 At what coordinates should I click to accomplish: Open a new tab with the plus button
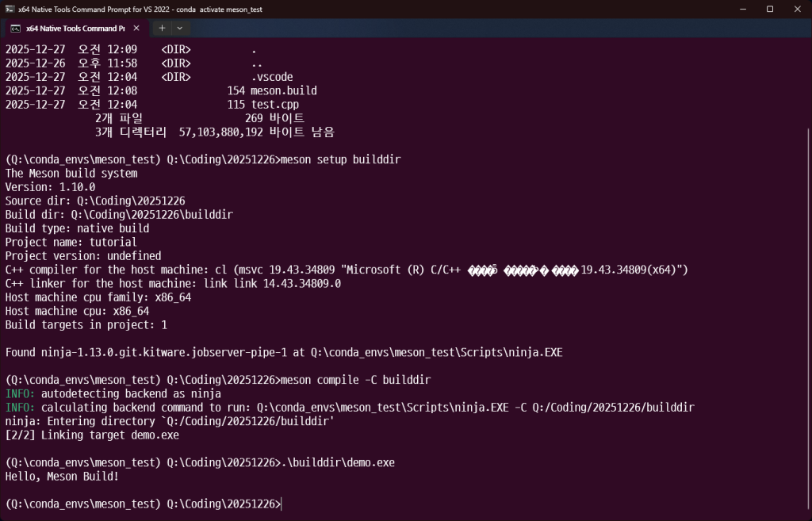coord(161,28)
